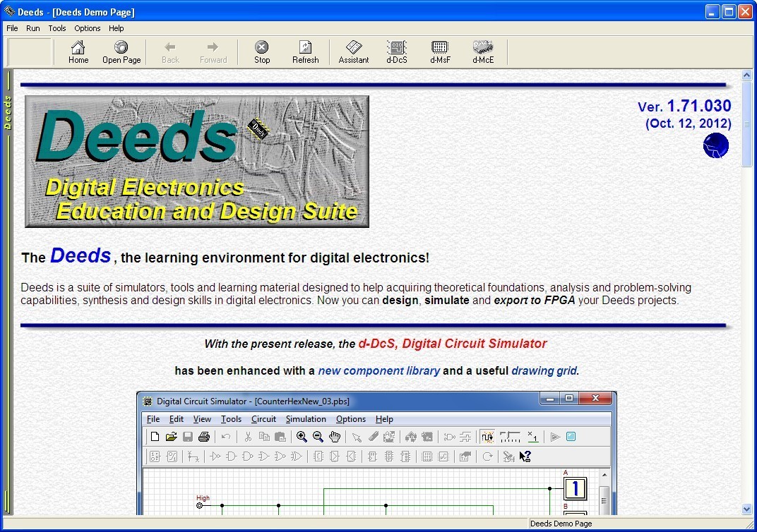
Task: Select the arrow pointer tool in Digital Circuit Simulator
Action: click(x=357, y=437)
